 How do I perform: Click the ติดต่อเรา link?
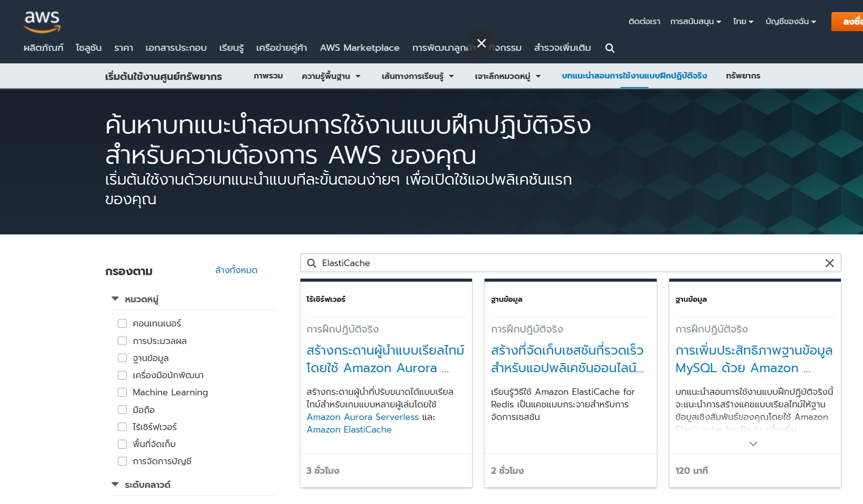[x=644, y=22]
